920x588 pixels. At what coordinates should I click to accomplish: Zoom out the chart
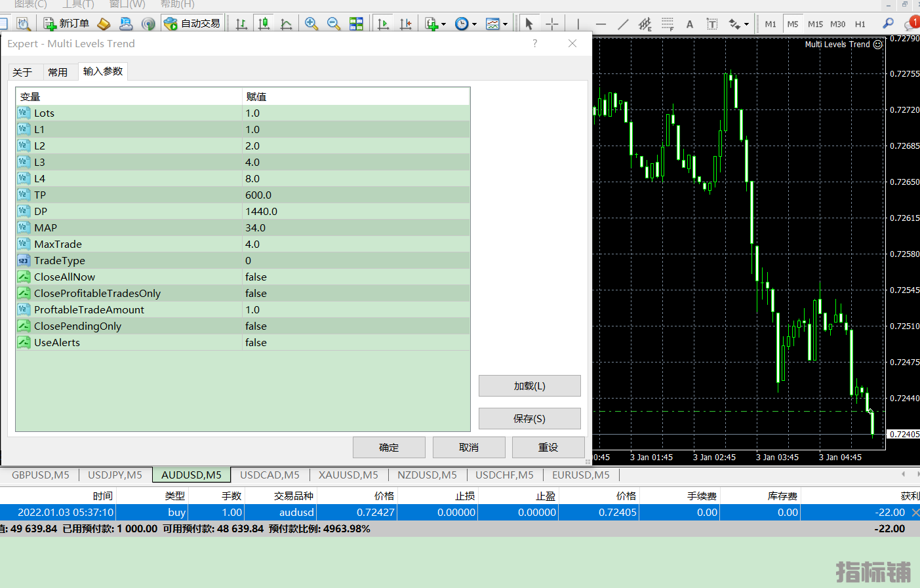334,24
